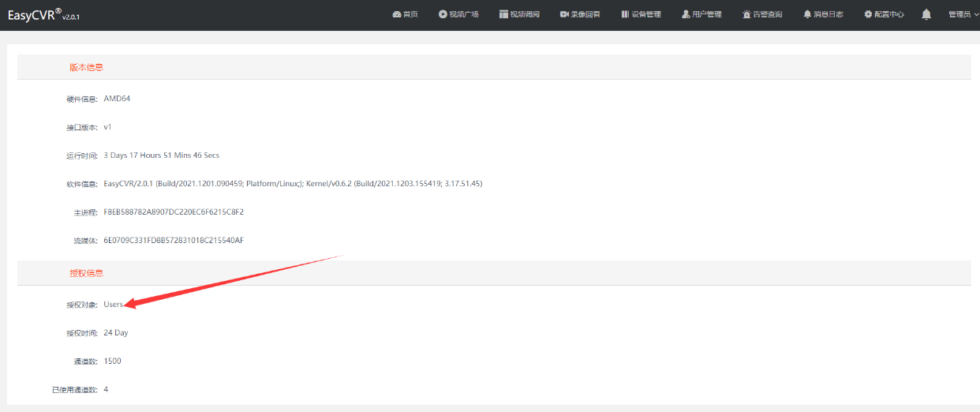Click the 24 Day authorization time value
Image resolution: width=980 pixels, height=412 pixels.
[116, 333]
